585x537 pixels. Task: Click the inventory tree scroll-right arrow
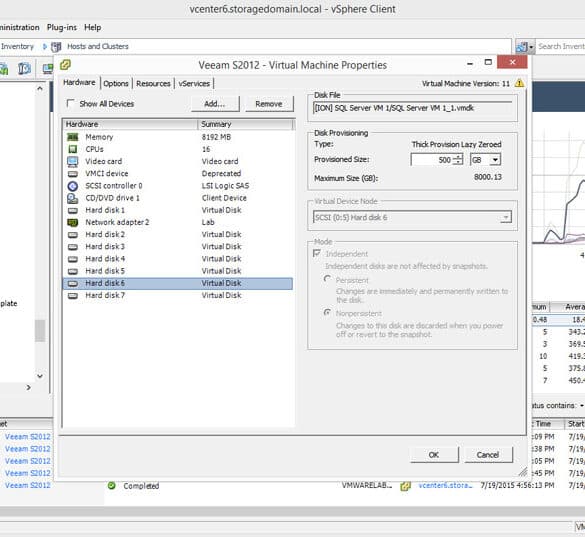coord(29,388)
